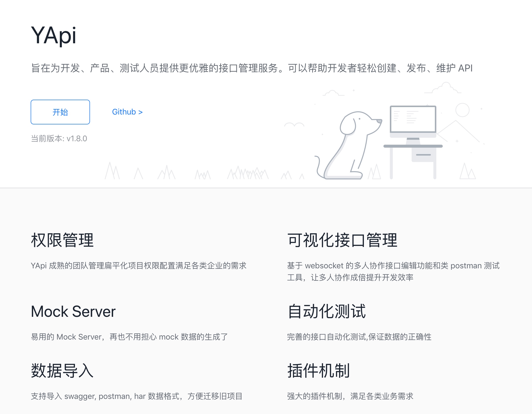Click the current version v1.8.0 text
The image size is (532, 414).
click(x=59, y=138)
